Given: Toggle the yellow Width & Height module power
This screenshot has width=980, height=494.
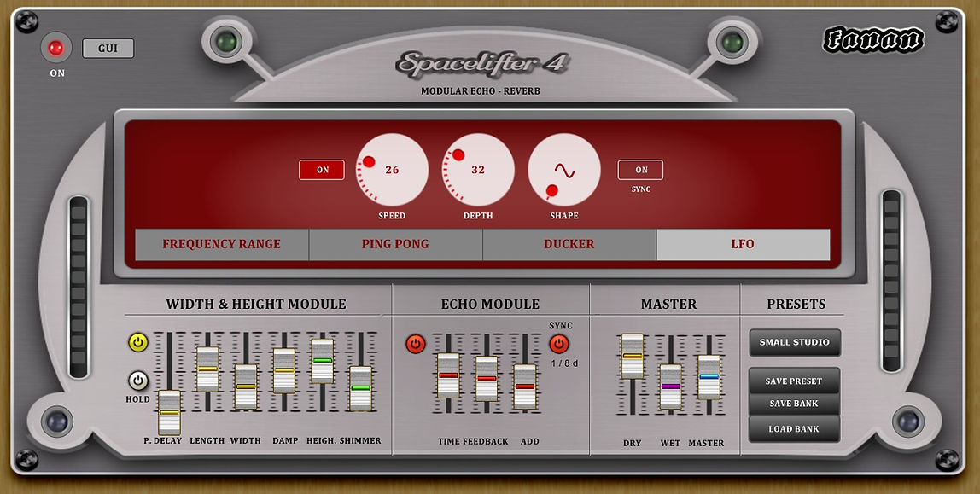Looking at the screenshot, I should (x=138, y=342).
